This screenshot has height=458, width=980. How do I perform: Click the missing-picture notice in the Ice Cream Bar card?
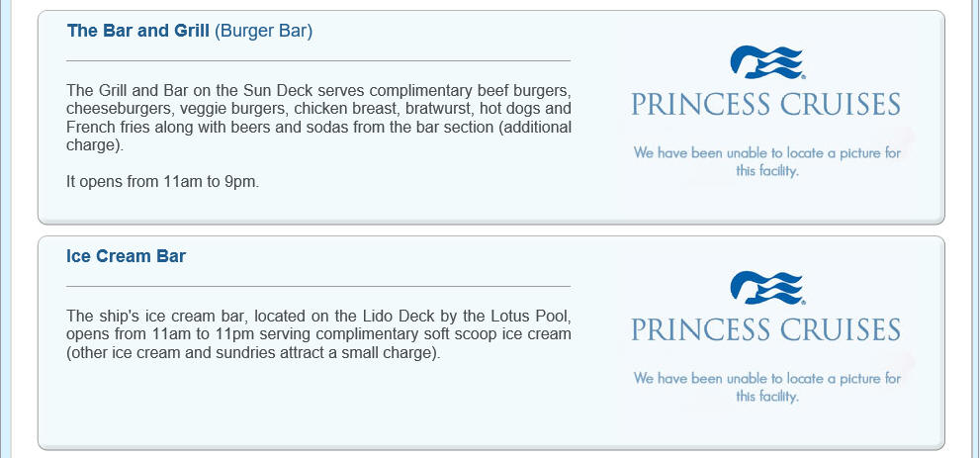766,387
